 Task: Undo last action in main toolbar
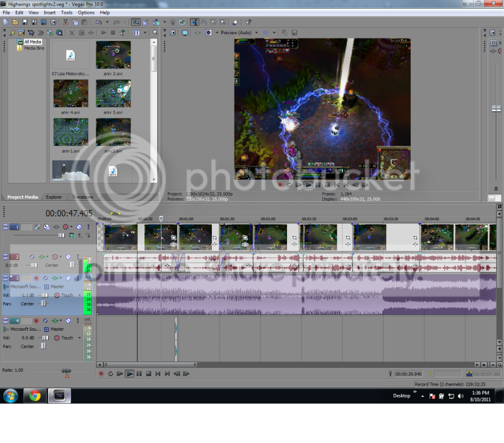point(99,22)
